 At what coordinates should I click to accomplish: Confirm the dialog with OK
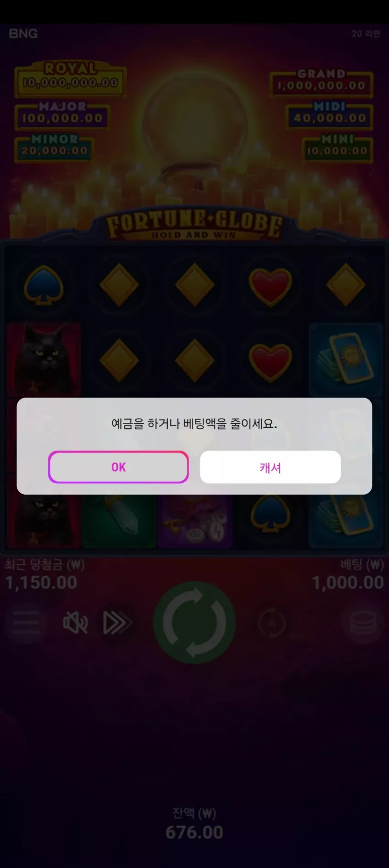tap(119, 467)
